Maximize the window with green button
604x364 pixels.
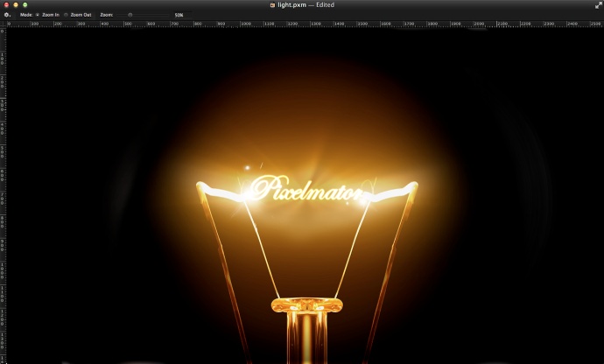click(25, 5)
